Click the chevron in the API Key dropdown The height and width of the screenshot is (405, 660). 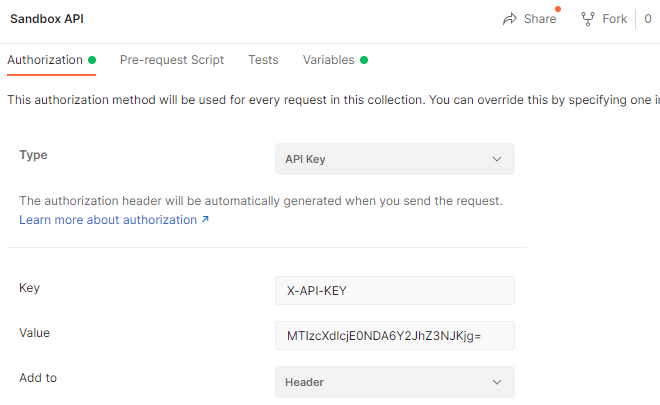(x=497, y=159)
